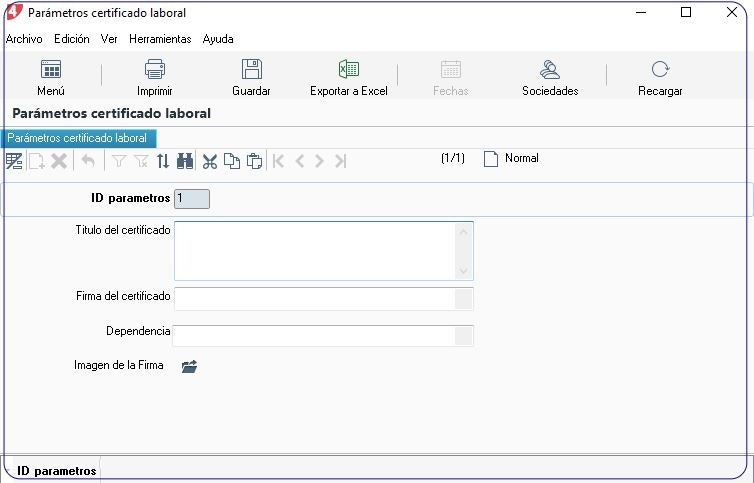Click the scissors cut icon
The width and height of the screenshot is (754, 483).
210,161
